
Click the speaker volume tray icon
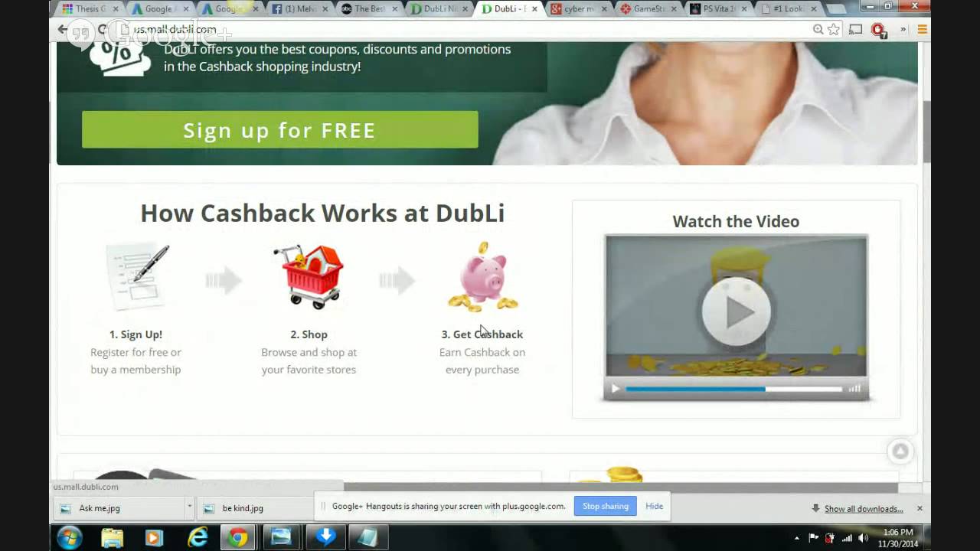[864, 538]
